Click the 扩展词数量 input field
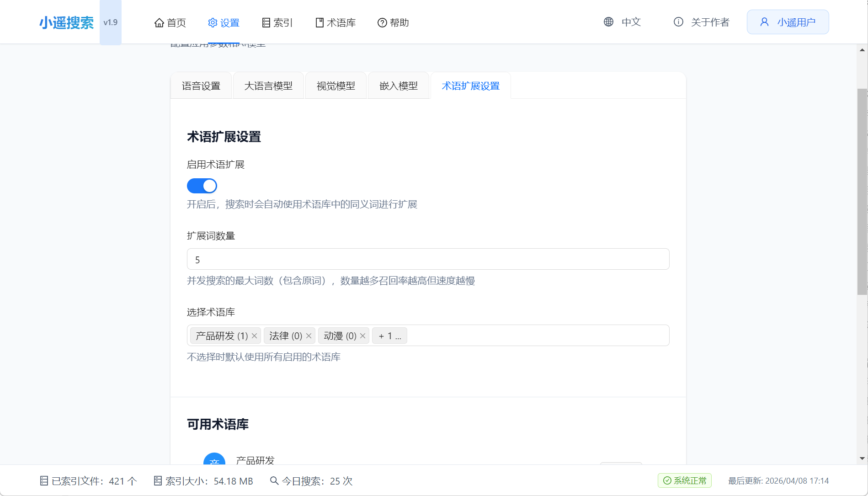Viewport: 868px width, 496px height. click(428, 259)
